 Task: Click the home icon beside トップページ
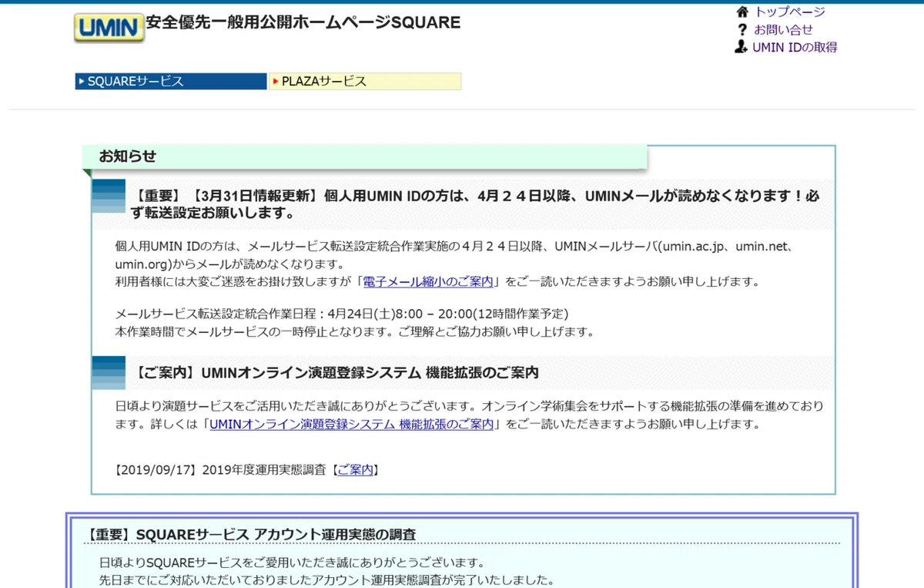[x=742, y=12]
